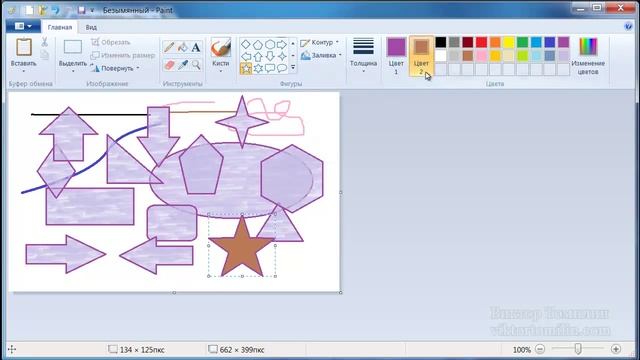Click the Кисти brush icon
This screenshot has width=640, height=360.
tap(221, 48)
